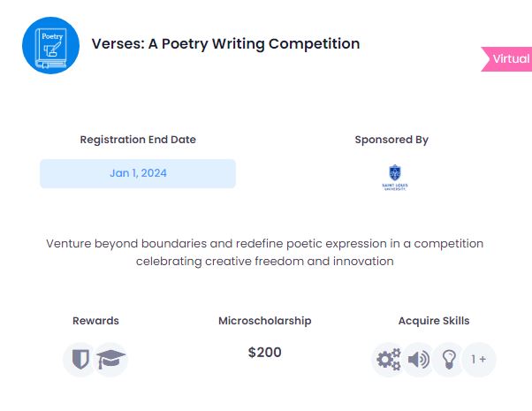Select the gears skill icon
Screen dimensions: 532x411
[x=389, y=360]
